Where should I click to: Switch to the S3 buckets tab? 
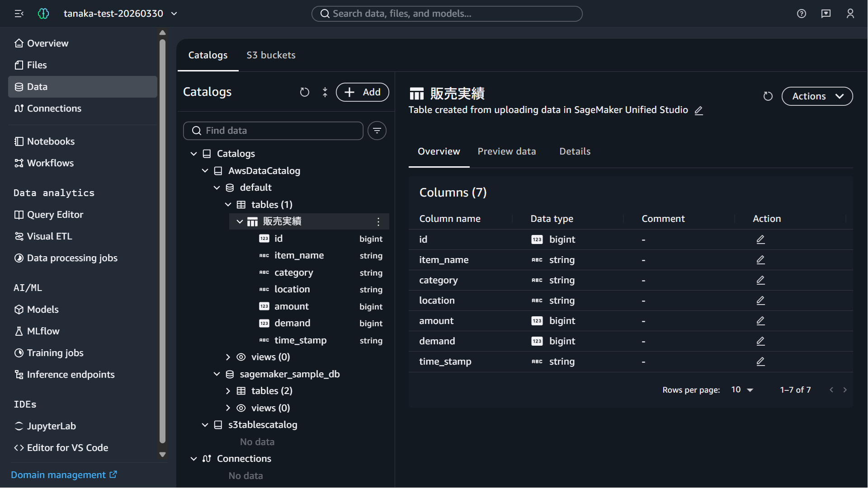(271, 55)
